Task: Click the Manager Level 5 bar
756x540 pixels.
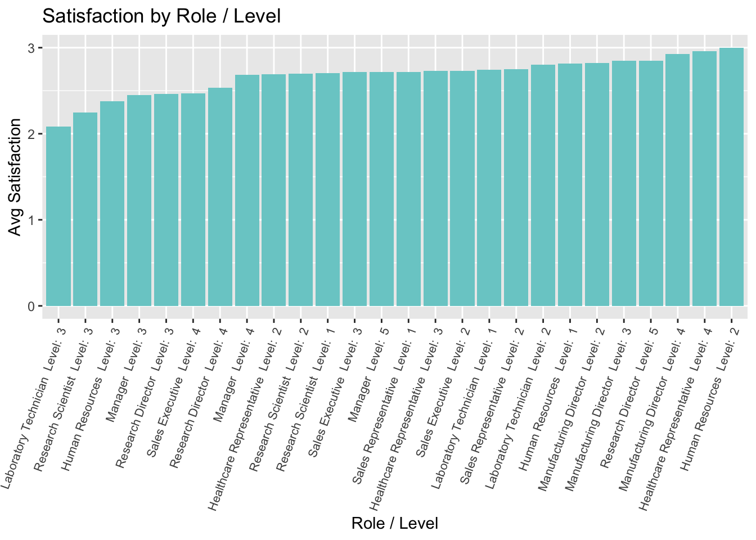Action: (381, 189)
